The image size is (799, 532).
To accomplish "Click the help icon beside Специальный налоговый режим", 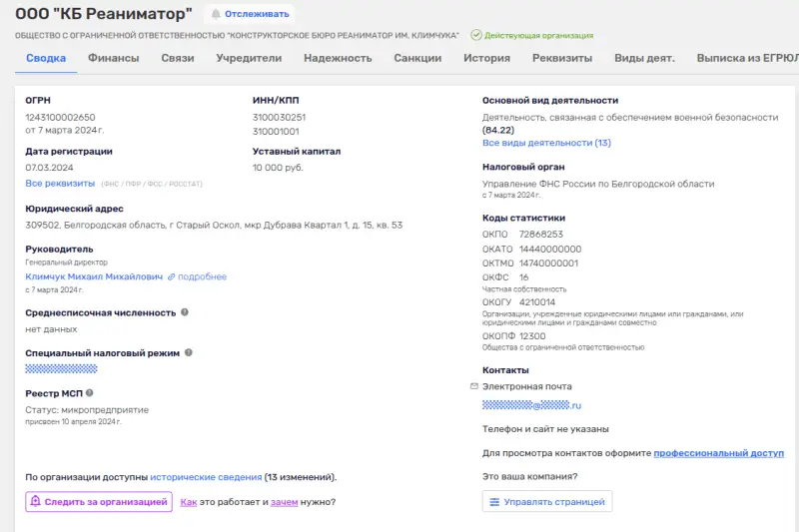I will click(189, 352).
